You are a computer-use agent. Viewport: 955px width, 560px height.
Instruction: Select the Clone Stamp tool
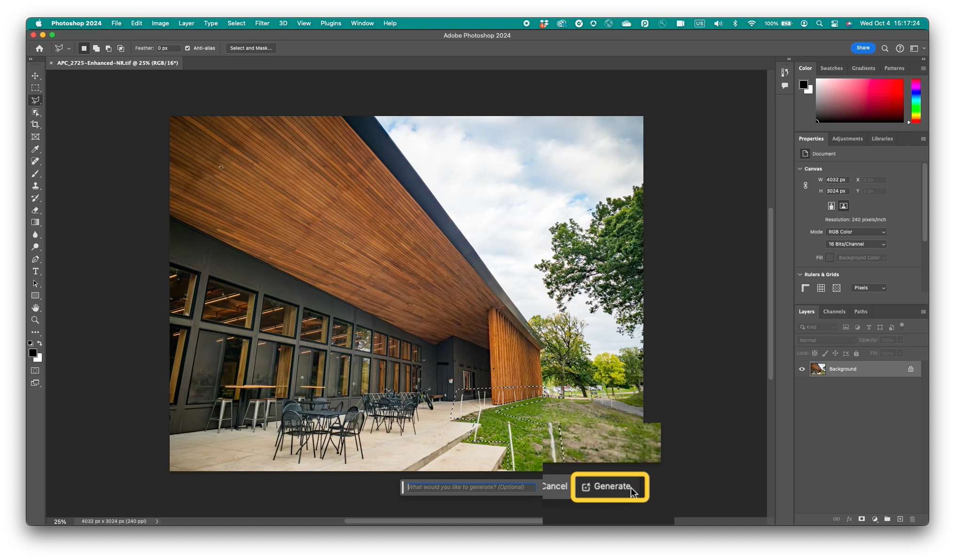pyautogui.click(x=35, y=186)
